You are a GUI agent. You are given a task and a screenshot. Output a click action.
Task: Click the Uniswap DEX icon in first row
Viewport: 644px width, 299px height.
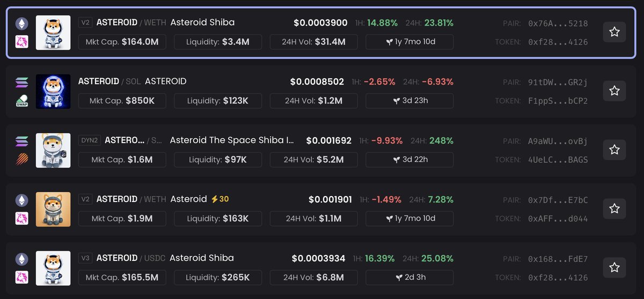21,41
